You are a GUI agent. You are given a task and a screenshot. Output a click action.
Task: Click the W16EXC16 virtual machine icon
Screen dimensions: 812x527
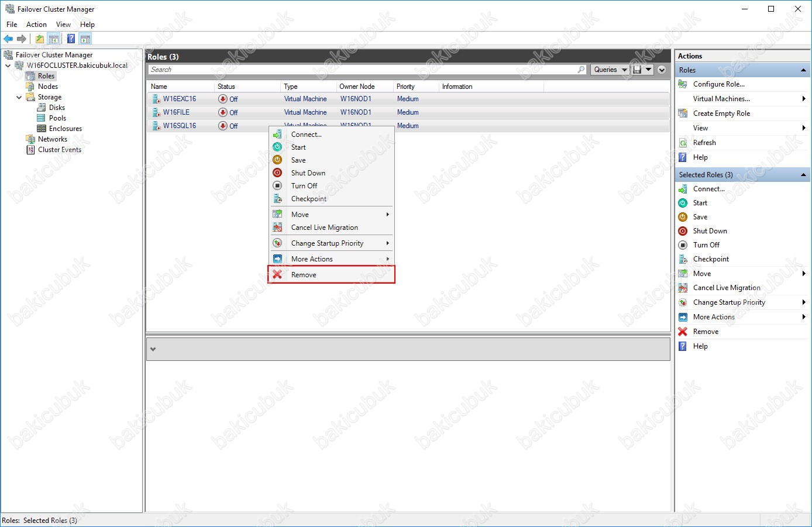point(156,99)
